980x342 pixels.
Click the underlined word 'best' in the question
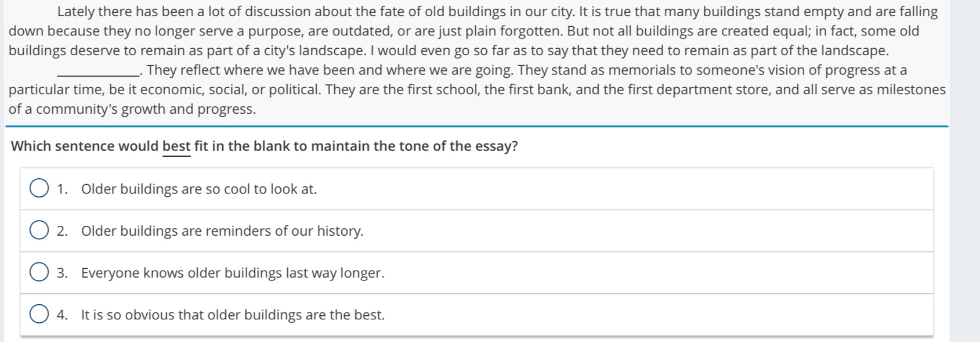[176, 146]
